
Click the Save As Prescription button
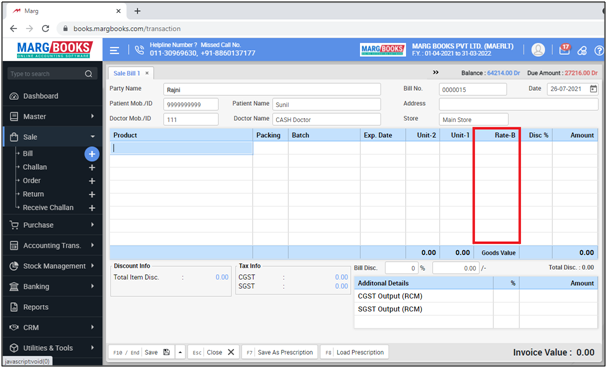tap(280, 352)
